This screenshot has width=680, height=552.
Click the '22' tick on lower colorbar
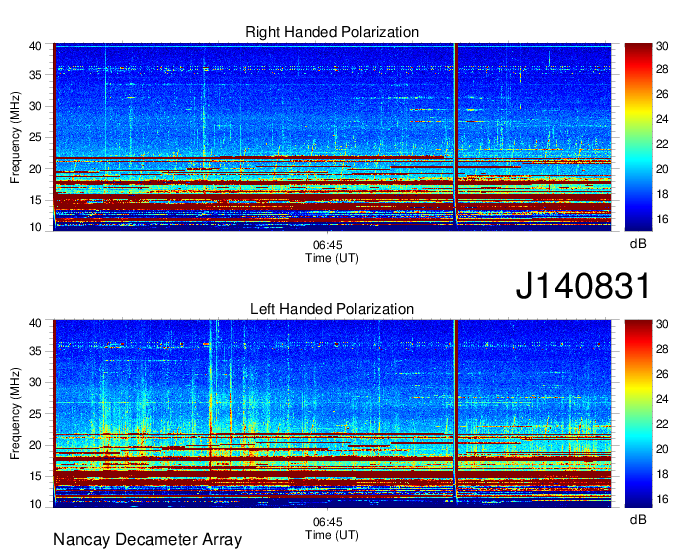click(x=662, y=424)
